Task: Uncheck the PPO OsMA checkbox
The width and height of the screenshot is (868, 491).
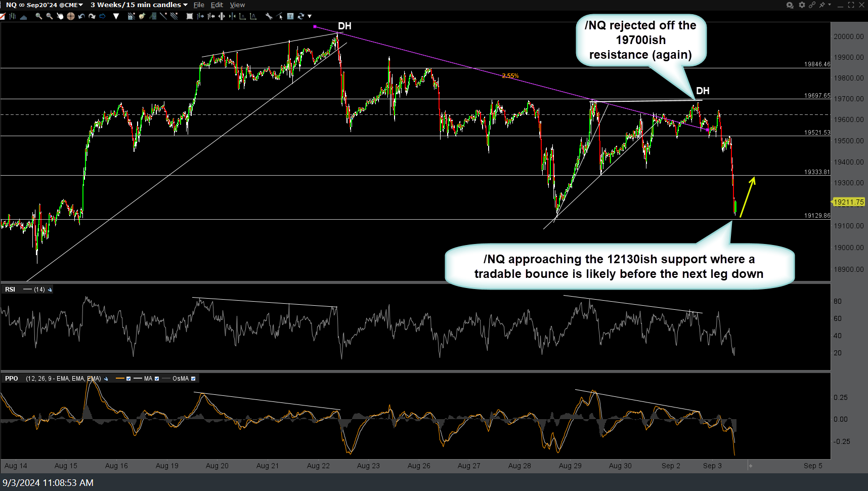Action: (x=193, y=379)
